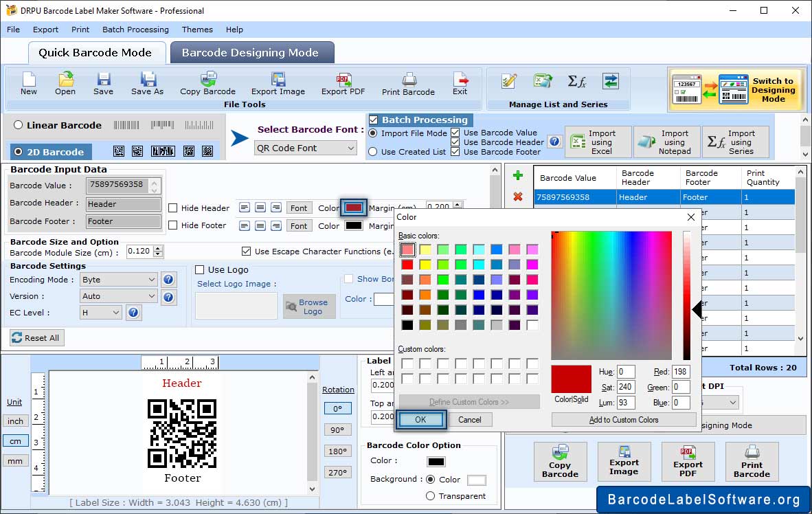The width and height of the screenshot is (812, 514).
Task: Open Version help icon
Action: 168,297
